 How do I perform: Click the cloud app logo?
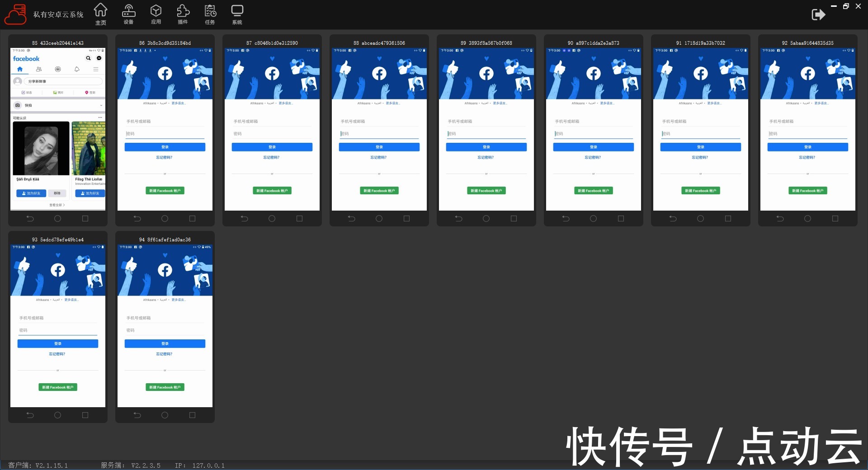[15, 14]
